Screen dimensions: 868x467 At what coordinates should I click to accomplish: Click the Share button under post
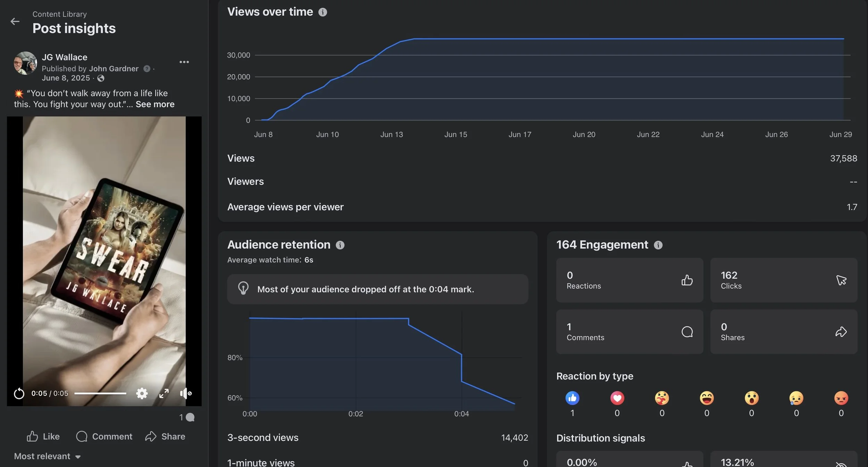tap(165, 436)
